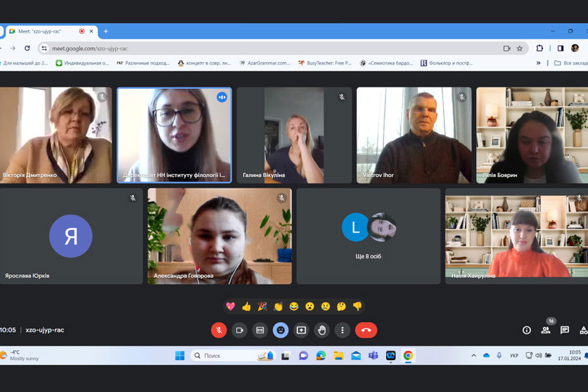588x392 pixels.
Task: Open bookmark концепт в совр. ли...
Action: [204, 63]
